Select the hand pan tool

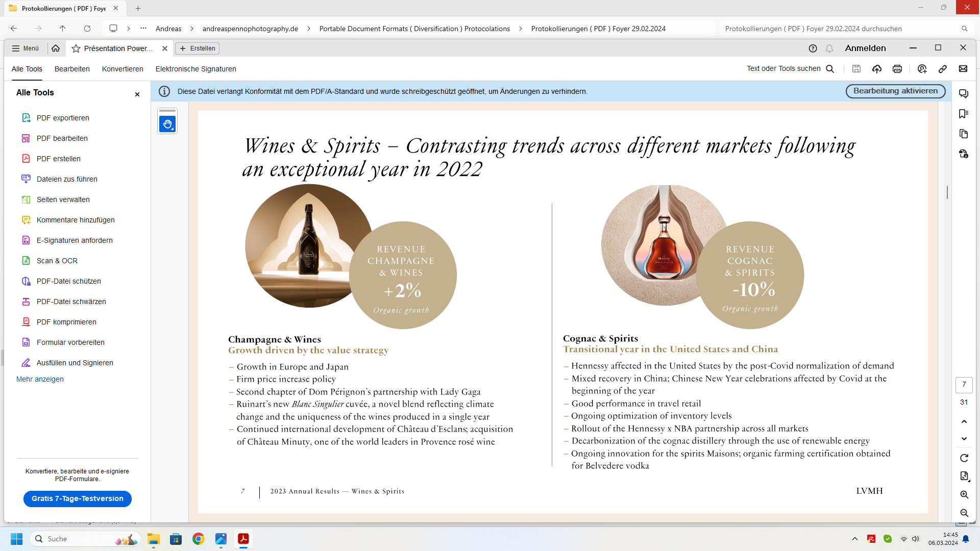[x=167, y=124]
